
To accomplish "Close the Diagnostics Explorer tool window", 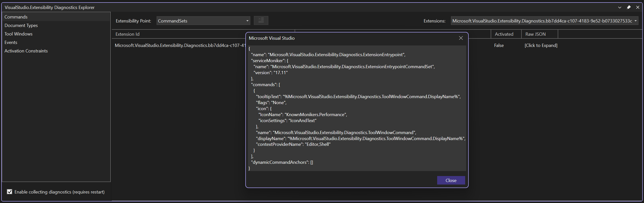I will (x=637, y=7).
